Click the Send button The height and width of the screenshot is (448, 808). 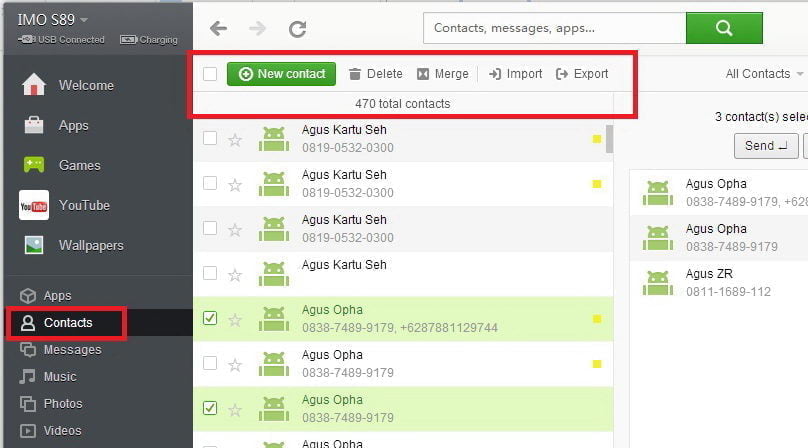point(766,146)
